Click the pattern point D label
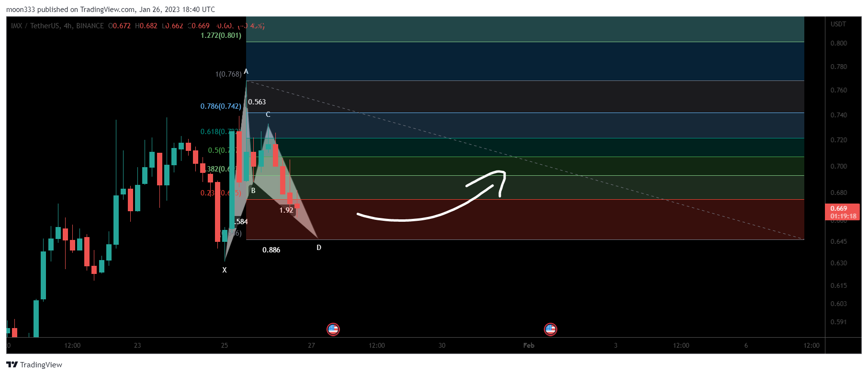Image resolution: width=868 pixels, height=375 pixels. pos(319,248)
